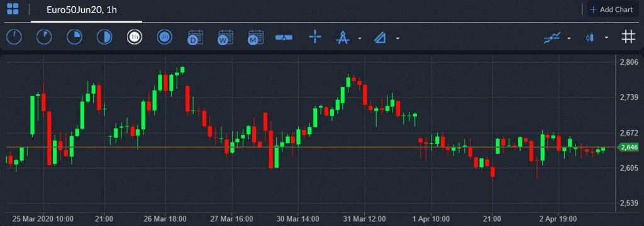Click the 2 Apr 19:00 time label
This screenshot has height=226, width=644.
[557, 218]
